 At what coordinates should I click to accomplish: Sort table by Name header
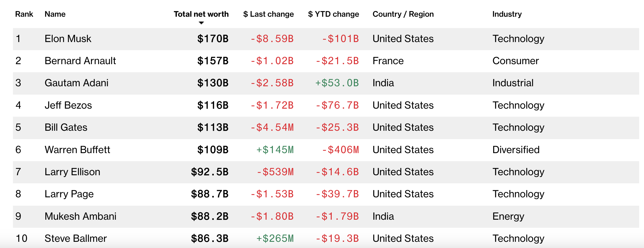55,14
